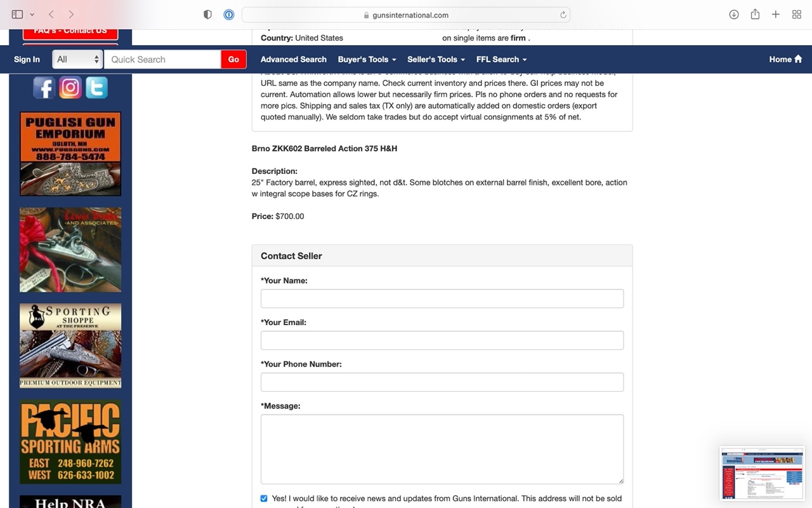The image size is (812, 508).
Task: Open Advanced Search
Action: click(294, 59)
